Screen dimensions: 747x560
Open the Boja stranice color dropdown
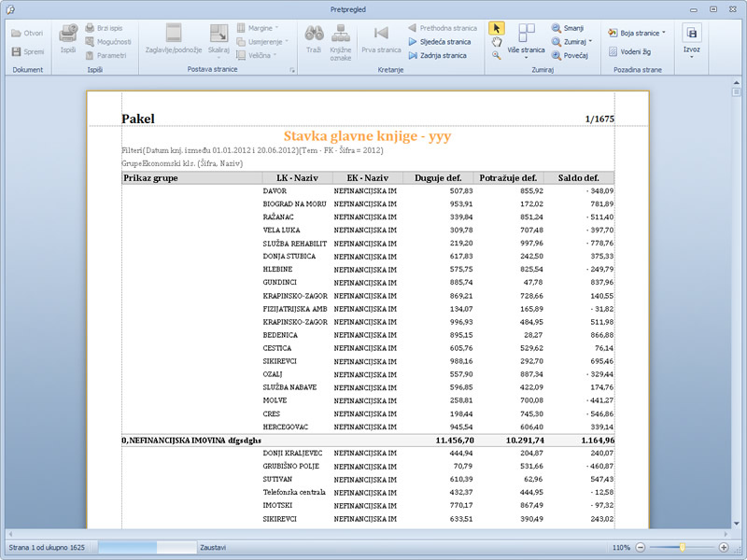pos(637,33)
